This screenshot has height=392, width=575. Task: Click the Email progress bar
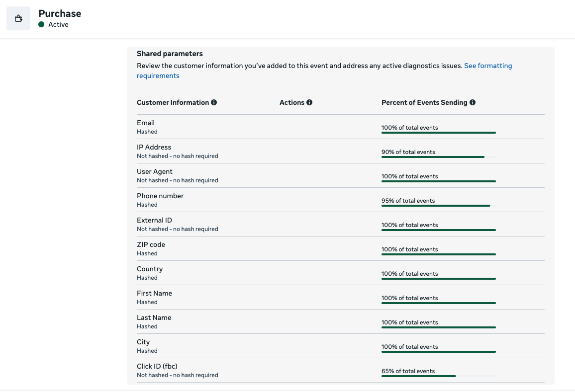(x=438, y=133)
